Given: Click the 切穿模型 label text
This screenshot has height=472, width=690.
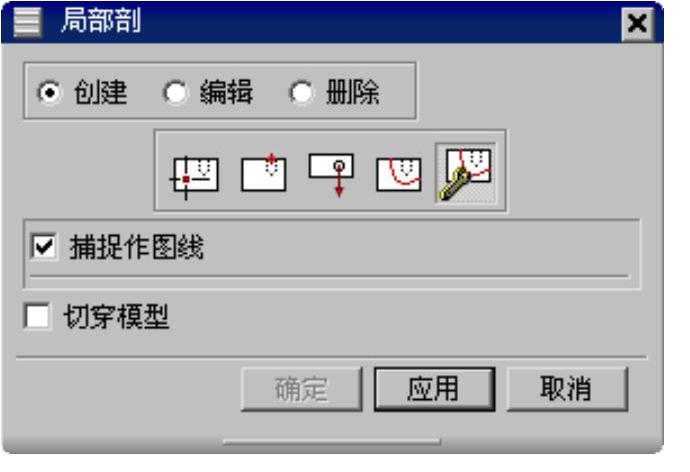Looking at the screenshot, I should coord(117,317).
